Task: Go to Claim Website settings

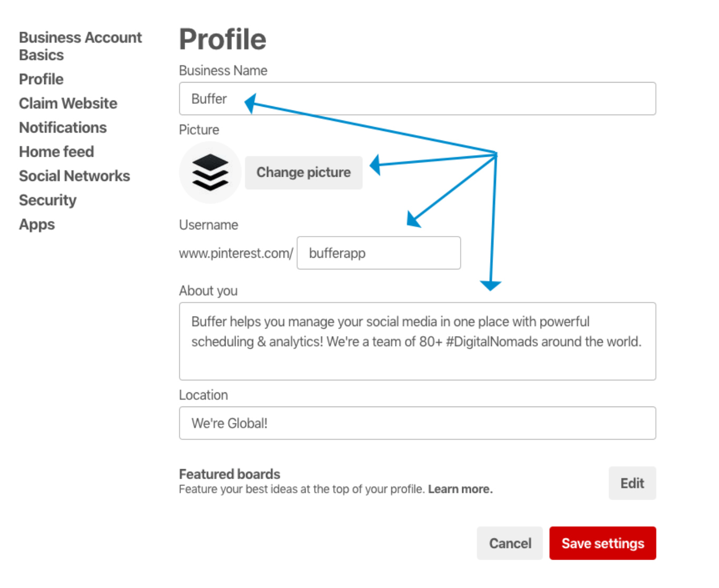Action: pyautogui.click(x=68, y=104)
